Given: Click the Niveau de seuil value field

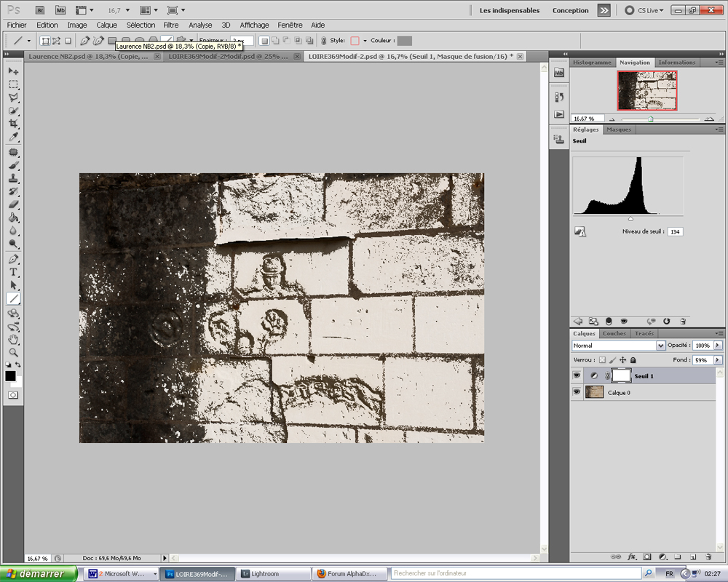Looking at the screenshot, I should click(x=676, y=231).
